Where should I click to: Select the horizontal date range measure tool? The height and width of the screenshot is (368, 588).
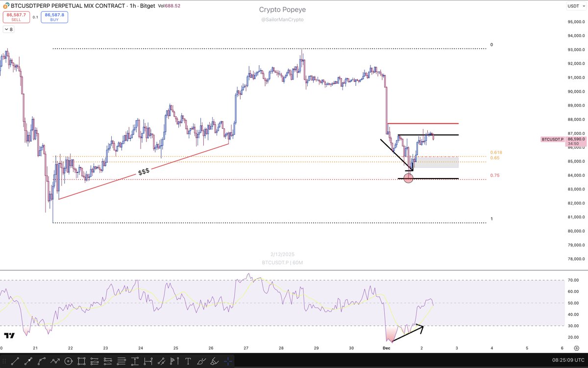pos(148,362)
